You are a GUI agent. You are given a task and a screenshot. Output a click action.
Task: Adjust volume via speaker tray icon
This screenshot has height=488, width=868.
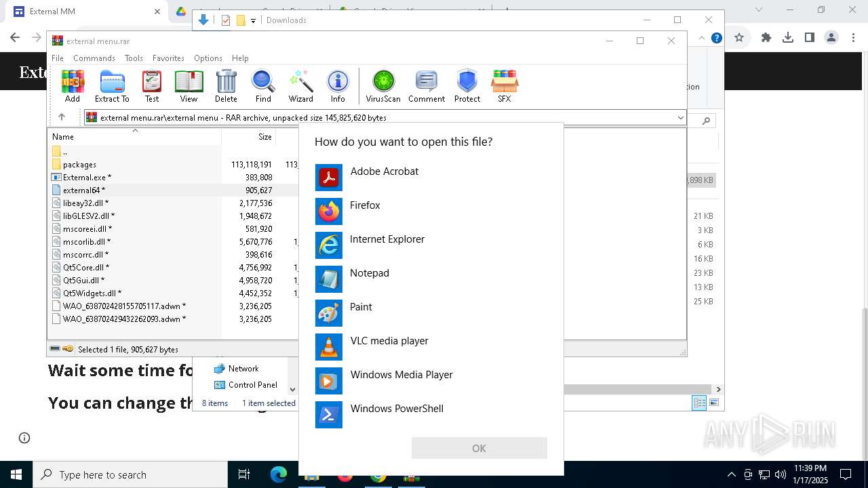(x=780, y=474)
